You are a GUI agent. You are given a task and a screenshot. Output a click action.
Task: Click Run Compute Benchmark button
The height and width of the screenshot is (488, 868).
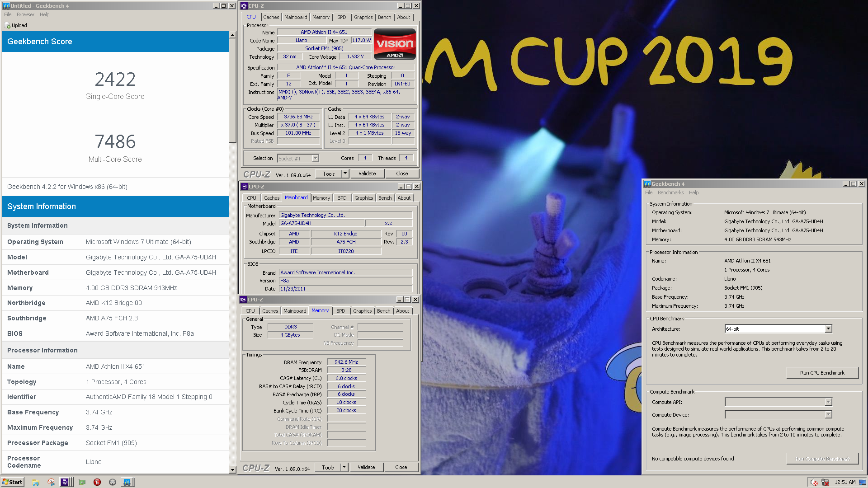coord(822,459)
